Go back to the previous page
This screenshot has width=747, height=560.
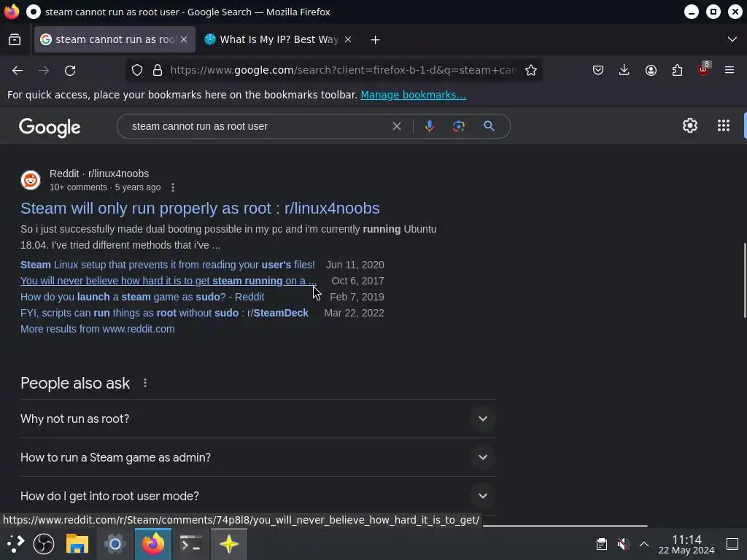click(18, 71)
